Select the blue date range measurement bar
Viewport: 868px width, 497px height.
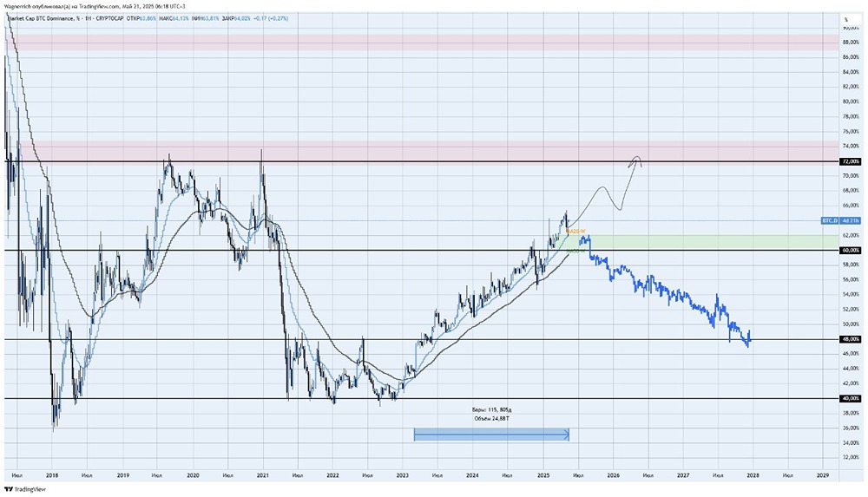click(x=491, y=435)
